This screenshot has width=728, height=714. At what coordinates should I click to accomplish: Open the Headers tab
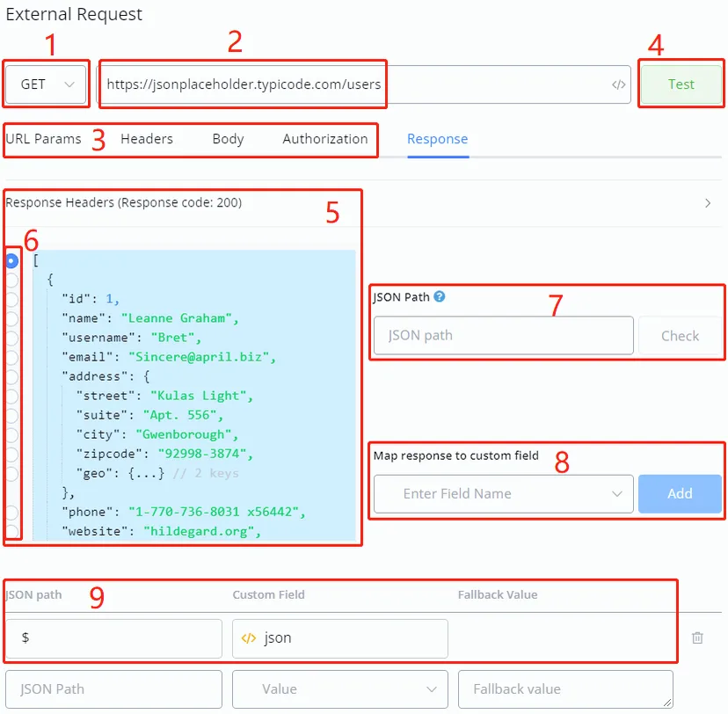click(147, 139)
